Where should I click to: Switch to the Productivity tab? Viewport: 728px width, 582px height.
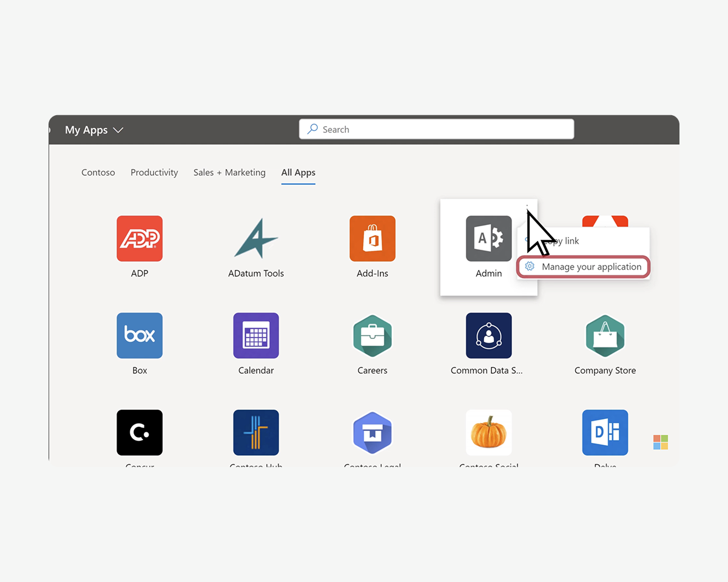pos(154,172)
